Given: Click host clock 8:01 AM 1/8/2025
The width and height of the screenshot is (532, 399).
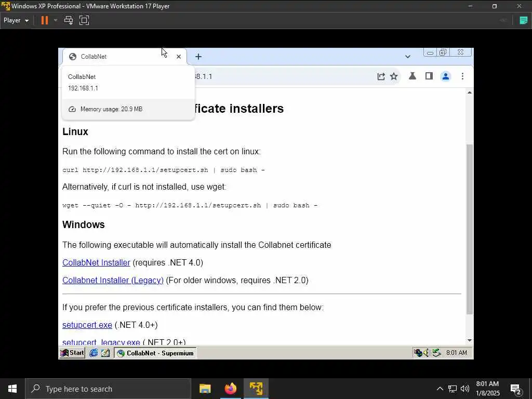Looking at the screenshot, I should pos(487,389).
